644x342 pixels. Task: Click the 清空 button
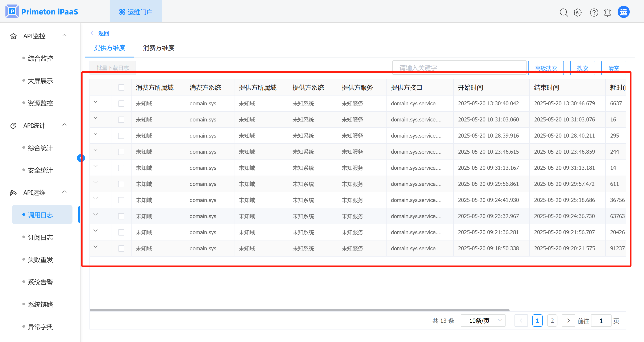[613, 68]
